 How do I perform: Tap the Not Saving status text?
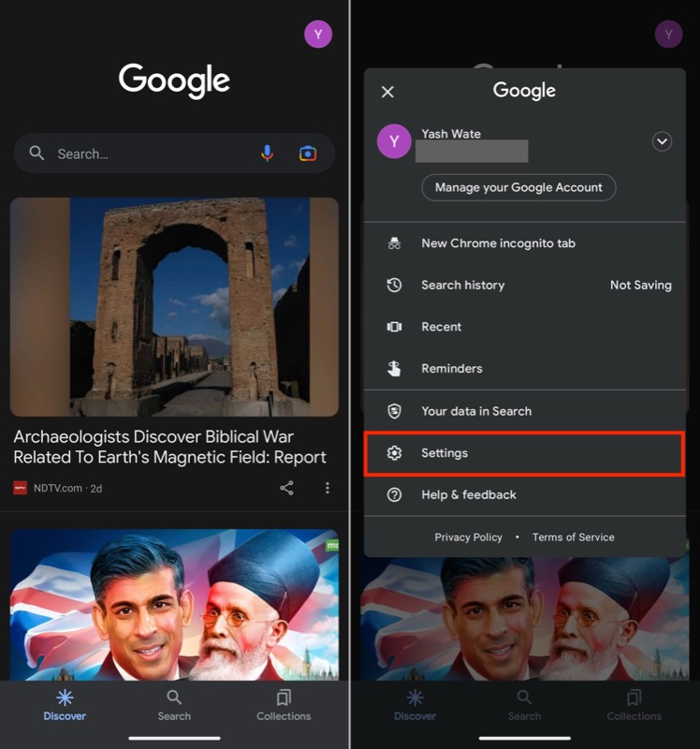[641, 286]
